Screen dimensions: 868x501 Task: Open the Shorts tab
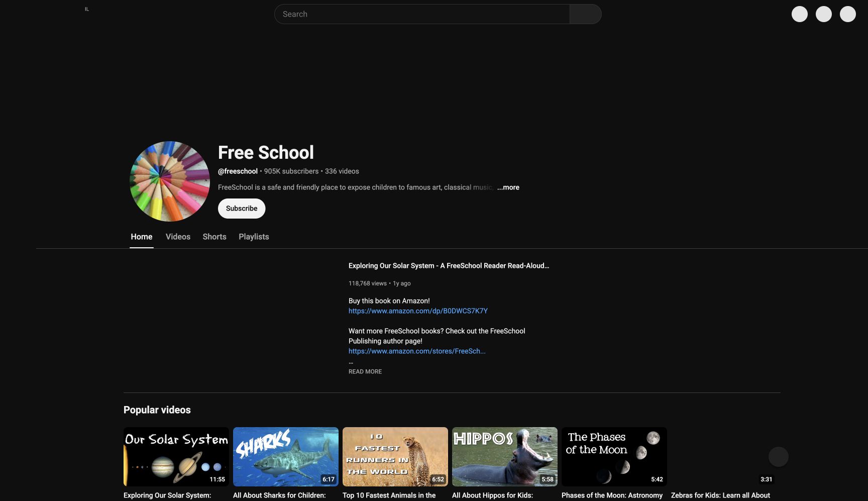coord(214,237)
